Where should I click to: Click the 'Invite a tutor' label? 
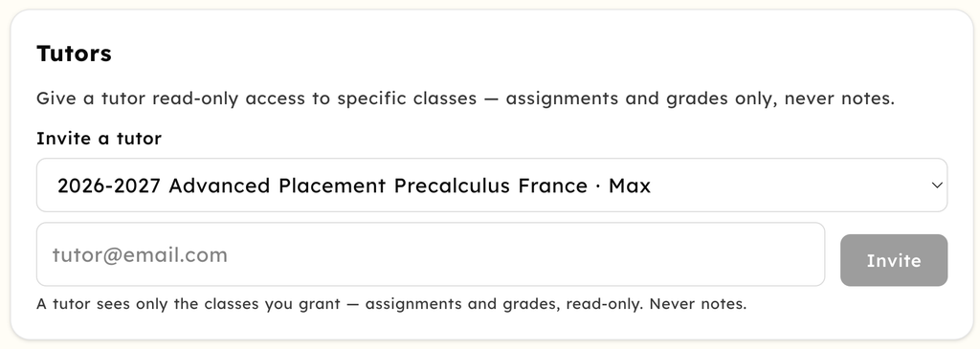(99, 138)
